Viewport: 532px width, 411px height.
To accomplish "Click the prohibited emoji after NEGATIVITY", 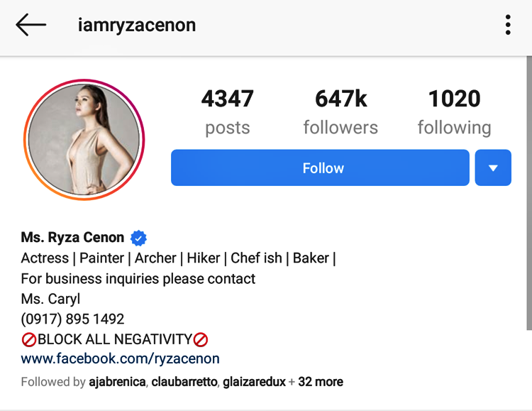I will [201, 340].
